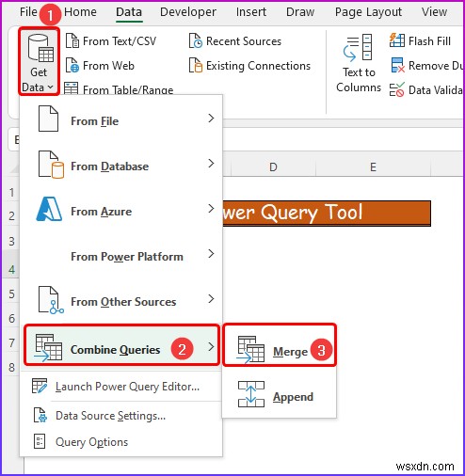
Task: Click the orange Query Tool title cell
Action: (x=327, y=214)
